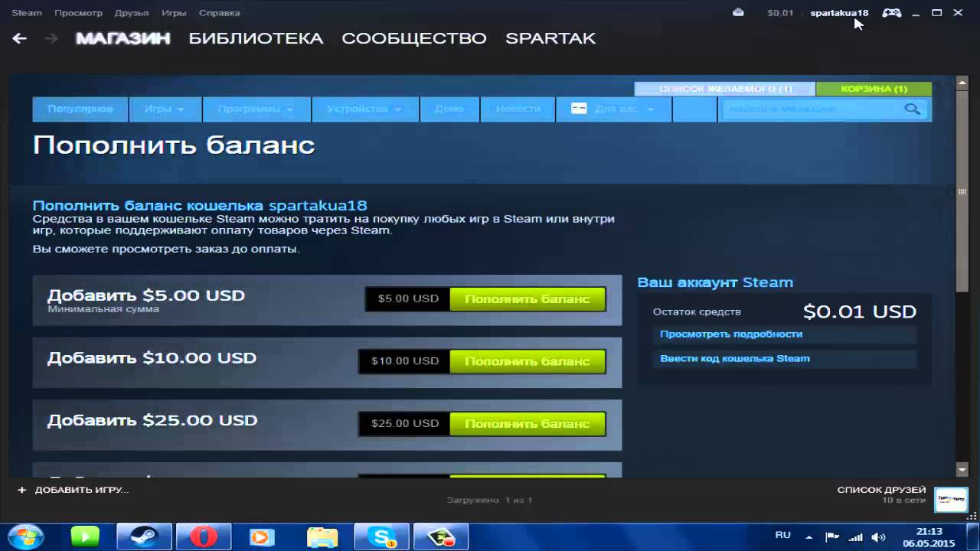Select the Популярное store tab
This screenshot has width=980, height=551.
tap(80, 109)
